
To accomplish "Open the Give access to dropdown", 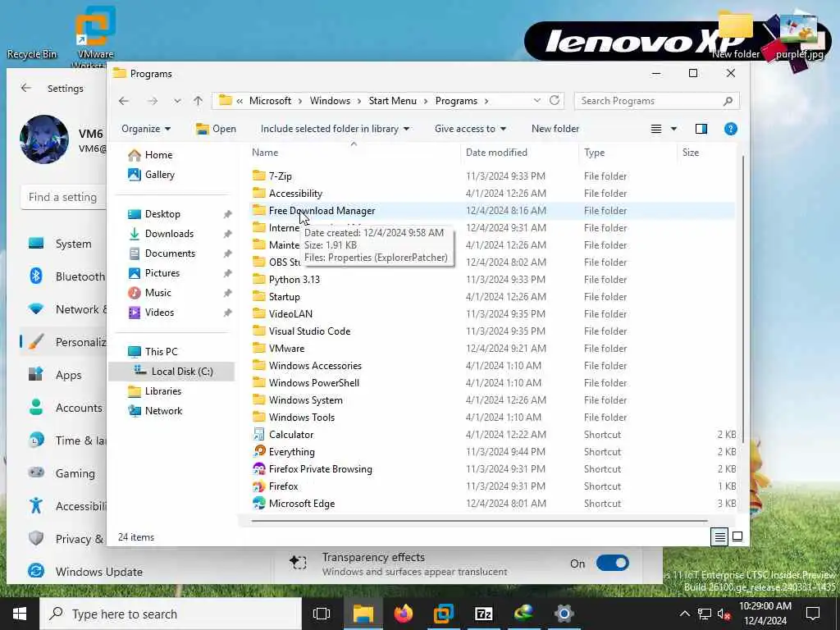I will click(470, 129).
